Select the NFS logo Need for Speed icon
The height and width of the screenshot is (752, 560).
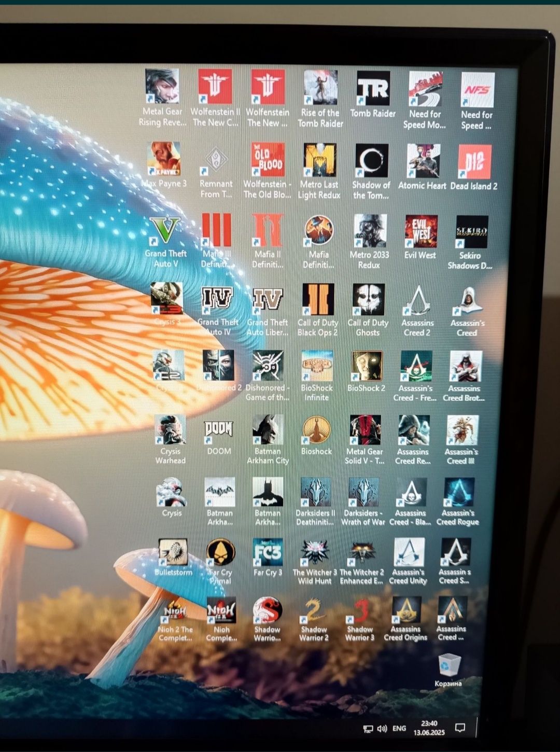click(x=478, y=90)
